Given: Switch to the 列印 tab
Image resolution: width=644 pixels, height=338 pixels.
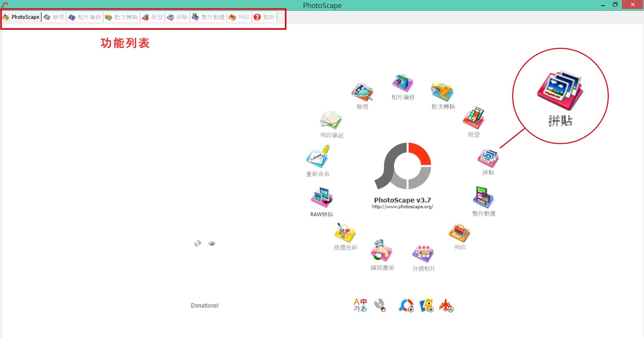Looking at the screenshot, I should [x=239, y=17].
